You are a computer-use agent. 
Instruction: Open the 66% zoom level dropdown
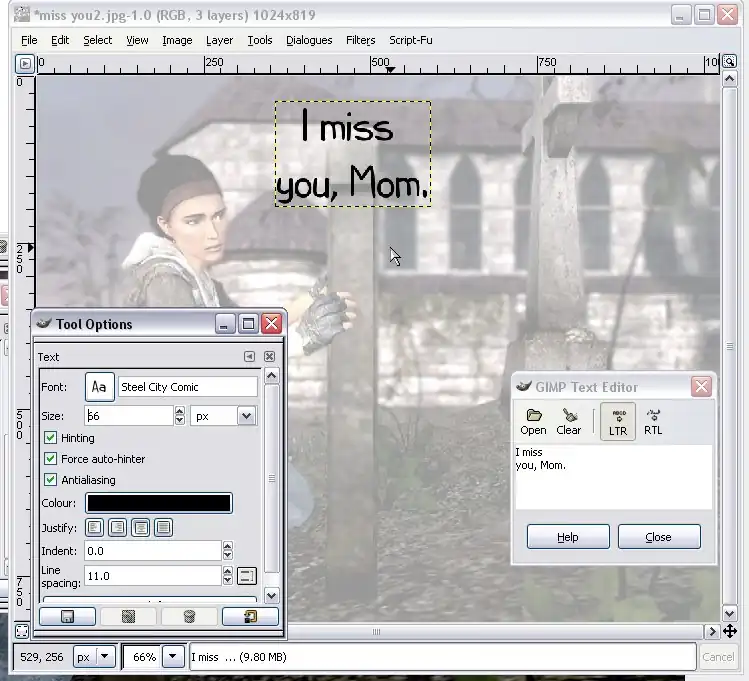point(173,657)
